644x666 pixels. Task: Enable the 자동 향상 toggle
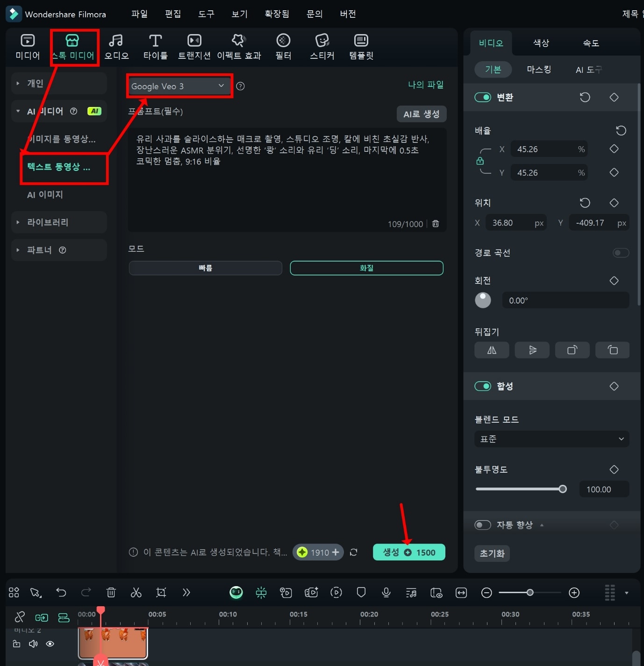(483, 525)
